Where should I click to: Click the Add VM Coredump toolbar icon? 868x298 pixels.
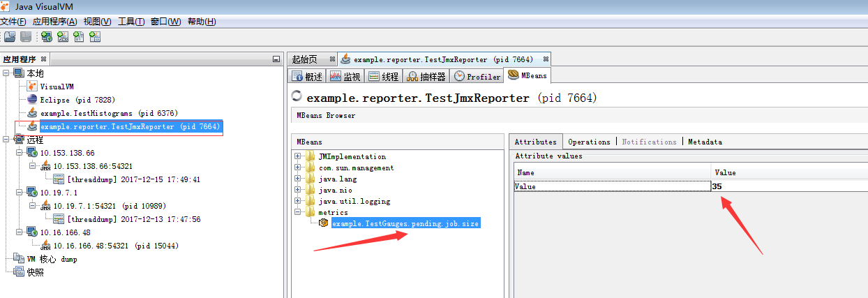79,37
